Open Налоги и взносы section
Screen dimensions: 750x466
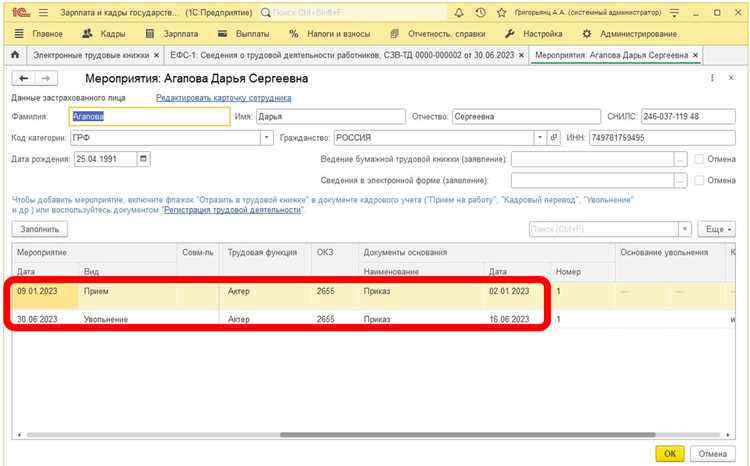pyautogui.click(x=330, y=34)
